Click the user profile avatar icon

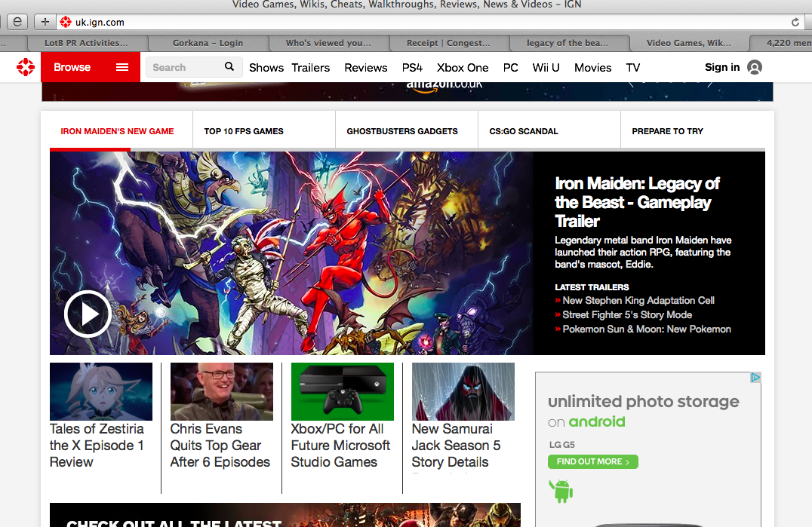point(755,67)
